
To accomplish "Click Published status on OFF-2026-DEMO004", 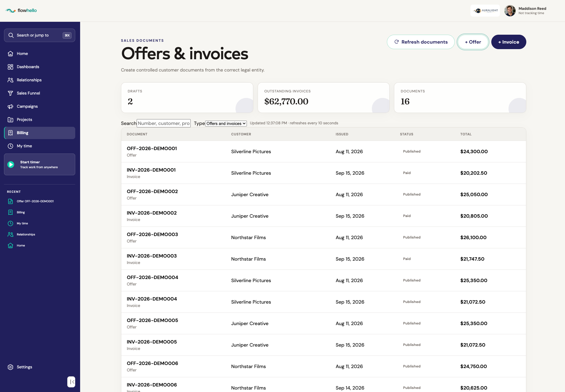I will tap(412, 281).
